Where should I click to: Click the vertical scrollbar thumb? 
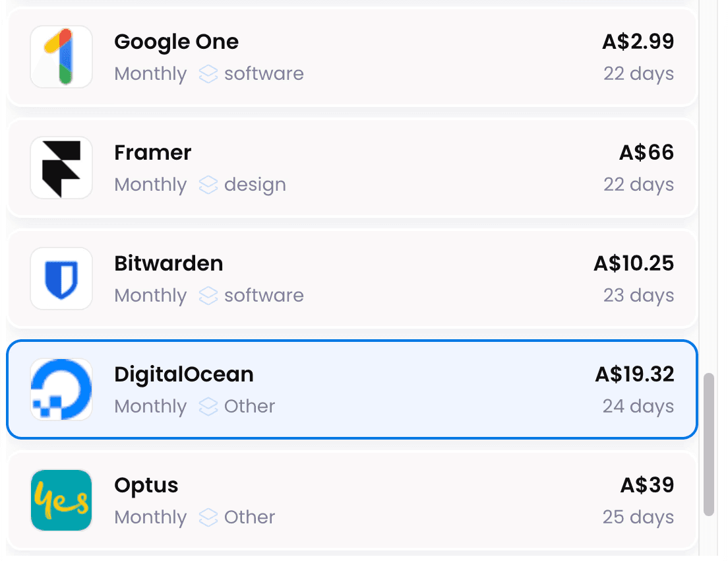[709, 444]
